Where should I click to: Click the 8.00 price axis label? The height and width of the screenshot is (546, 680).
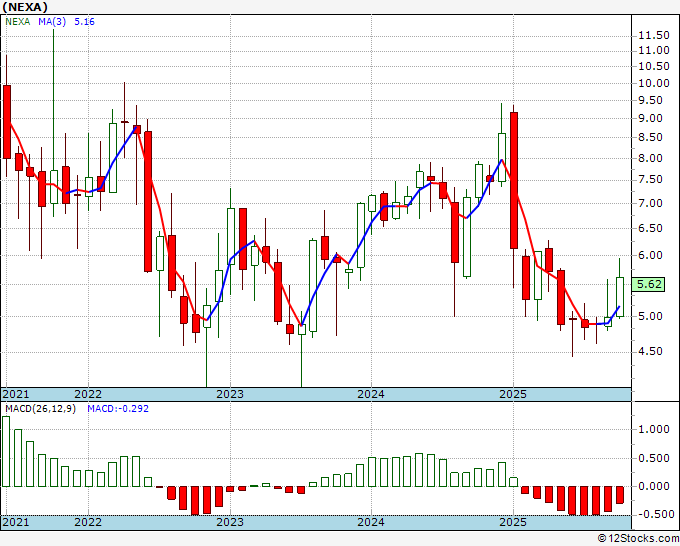click(651, 158)
